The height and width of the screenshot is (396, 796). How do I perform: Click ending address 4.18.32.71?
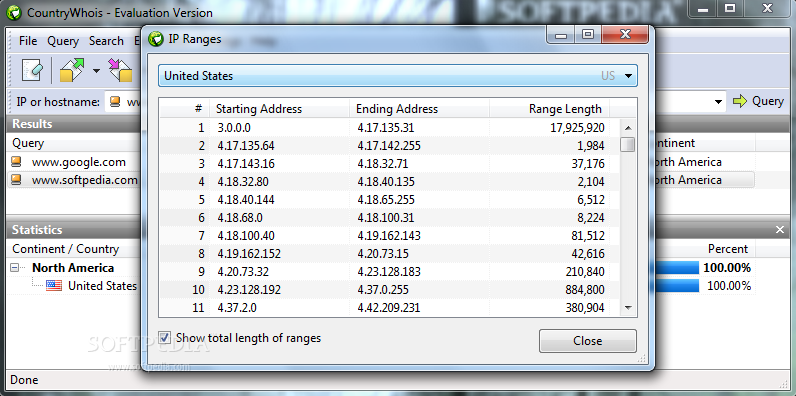point(383,164)
